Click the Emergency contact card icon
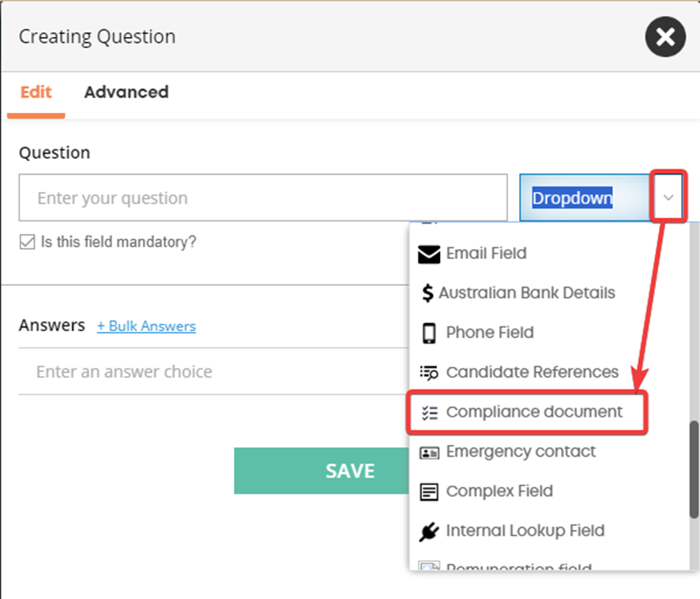 [429, 453]
